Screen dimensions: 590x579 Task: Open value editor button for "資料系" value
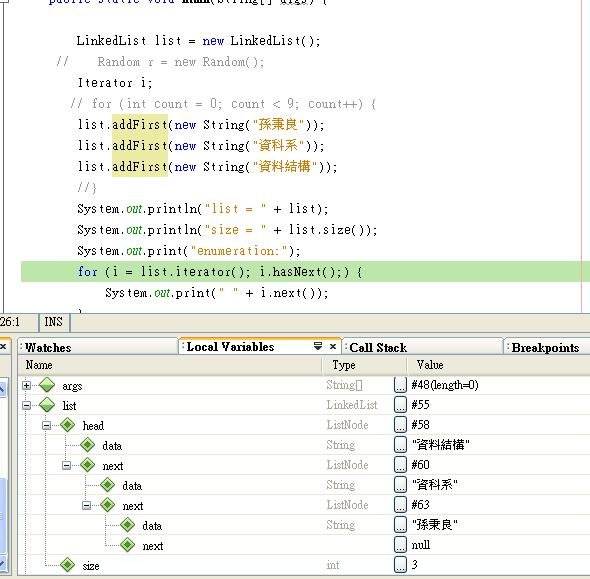pos(400,485)
